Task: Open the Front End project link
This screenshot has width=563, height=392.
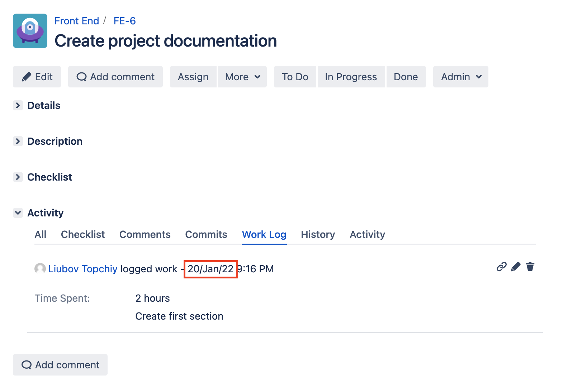Action: 77,21
